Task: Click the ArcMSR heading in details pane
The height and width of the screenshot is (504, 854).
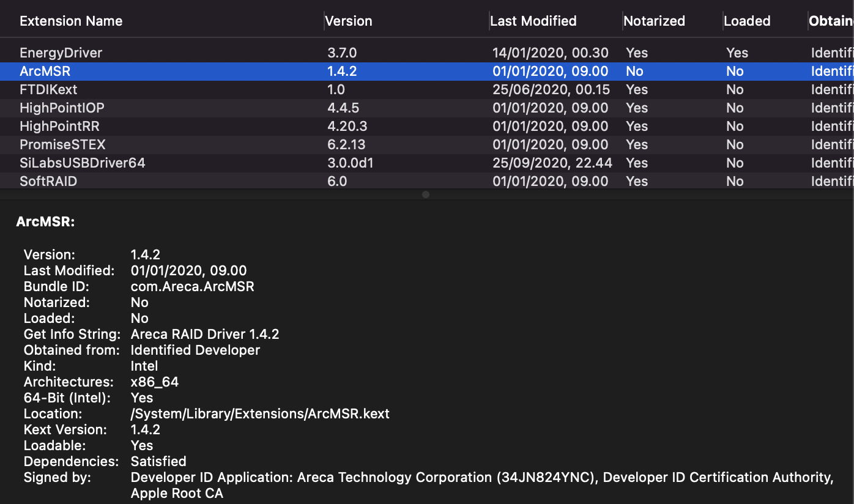Action: click(45, 222)
